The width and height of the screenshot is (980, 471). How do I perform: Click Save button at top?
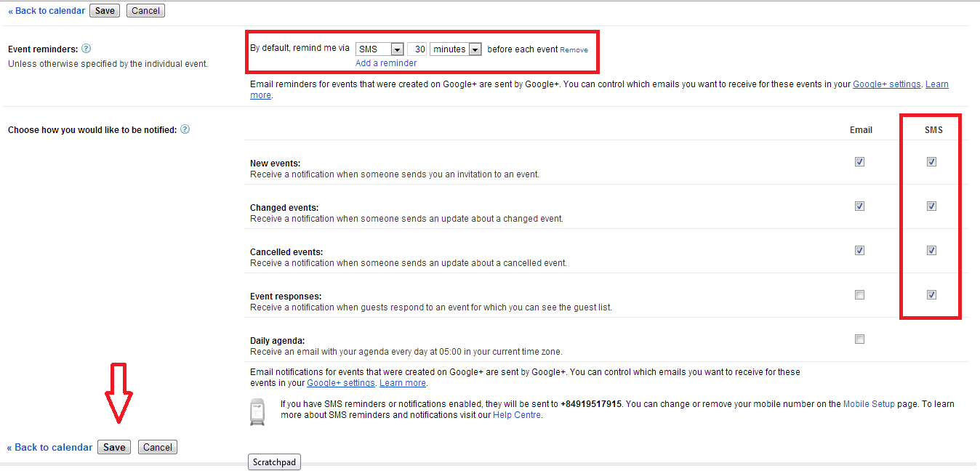(x=105, y=11)
